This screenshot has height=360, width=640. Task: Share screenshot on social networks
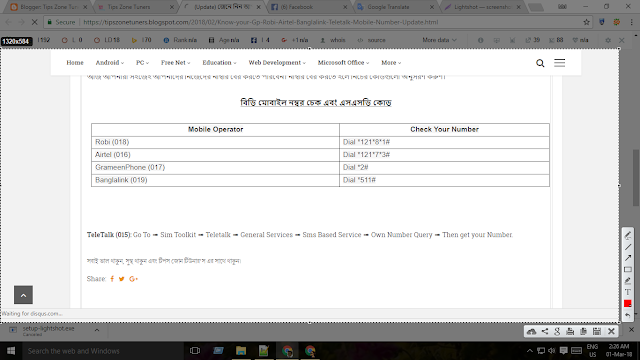click(545, 331)
